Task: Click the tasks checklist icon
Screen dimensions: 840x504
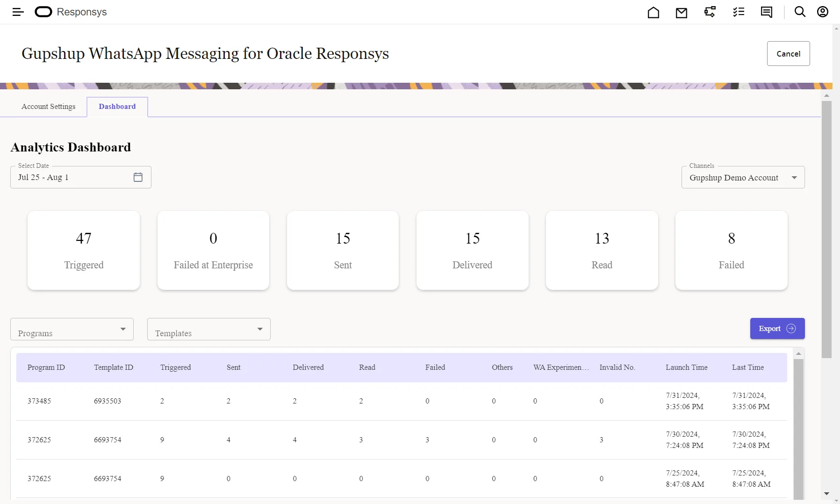Action: coord(738,12)
